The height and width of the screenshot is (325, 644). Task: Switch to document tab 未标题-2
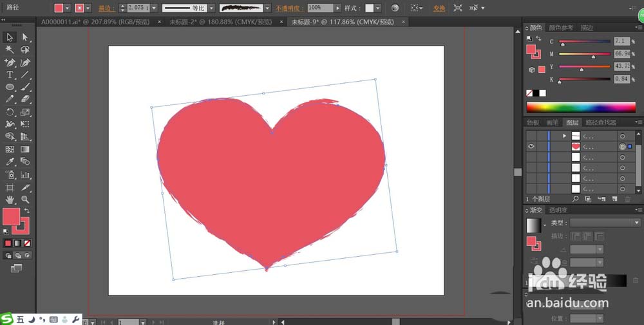pos(220,22)
